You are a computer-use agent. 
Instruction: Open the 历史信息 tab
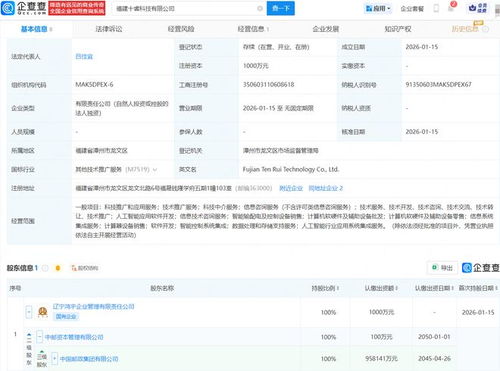pos(465,29)
